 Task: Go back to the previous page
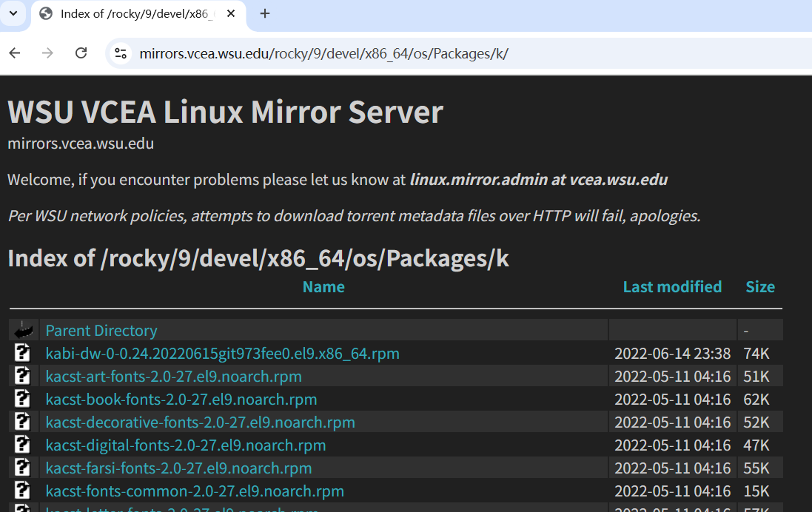pos(15,53)
